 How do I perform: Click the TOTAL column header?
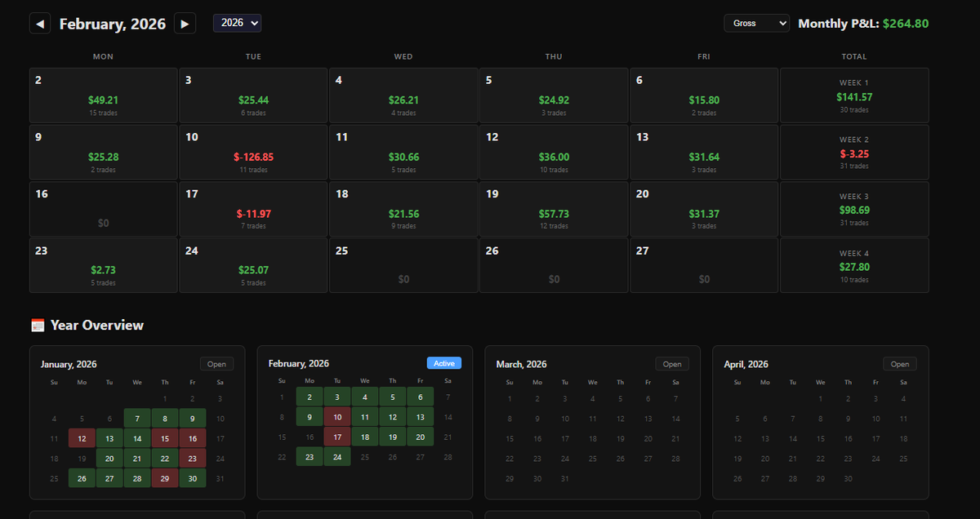click(x=854, y=56)
